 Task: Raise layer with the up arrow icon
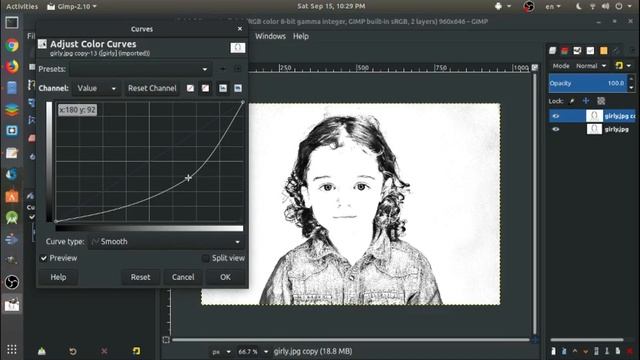[x=575, y=351]
